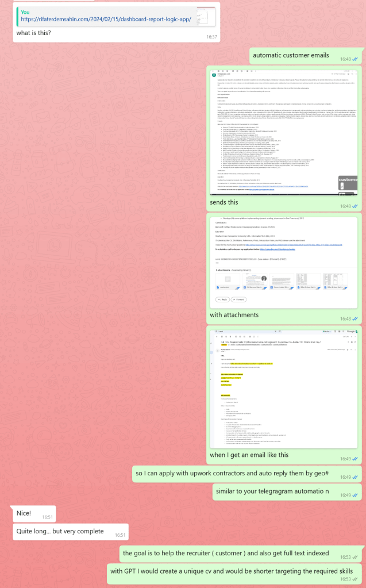Open the email screenshot captioned 'sends this'
The height and width of the screenshot is (588, 366).
pyautogui.click(x=283, y=132)
